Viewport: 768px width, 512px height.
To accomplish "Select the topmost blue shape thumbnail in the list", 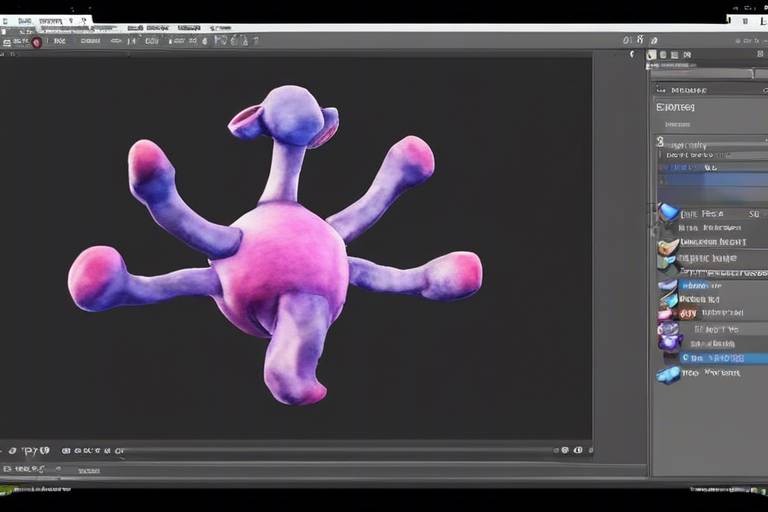I will [668, 213].
